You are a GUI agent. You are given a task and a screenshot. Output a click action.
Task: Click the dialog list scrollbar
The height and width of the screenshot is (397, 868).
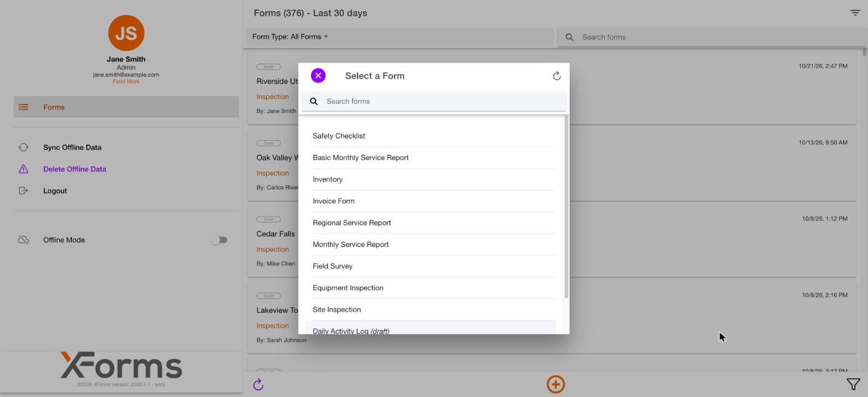(566, 207)
